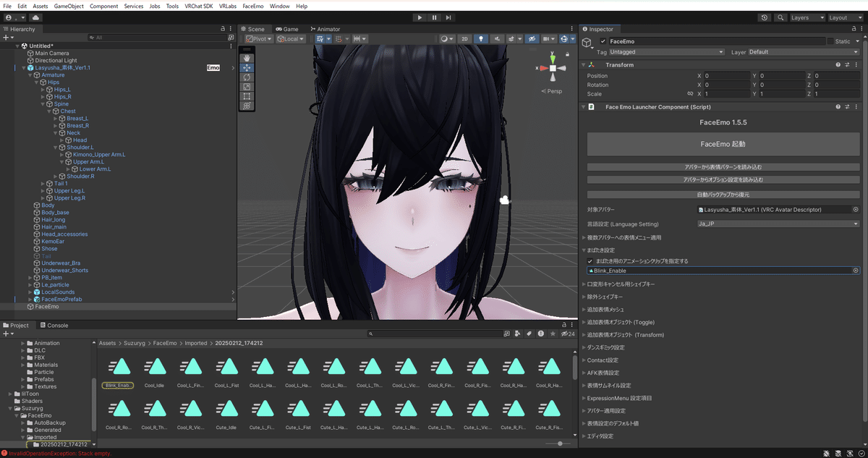Open Pivot handle position dropdown

[259, 39]
